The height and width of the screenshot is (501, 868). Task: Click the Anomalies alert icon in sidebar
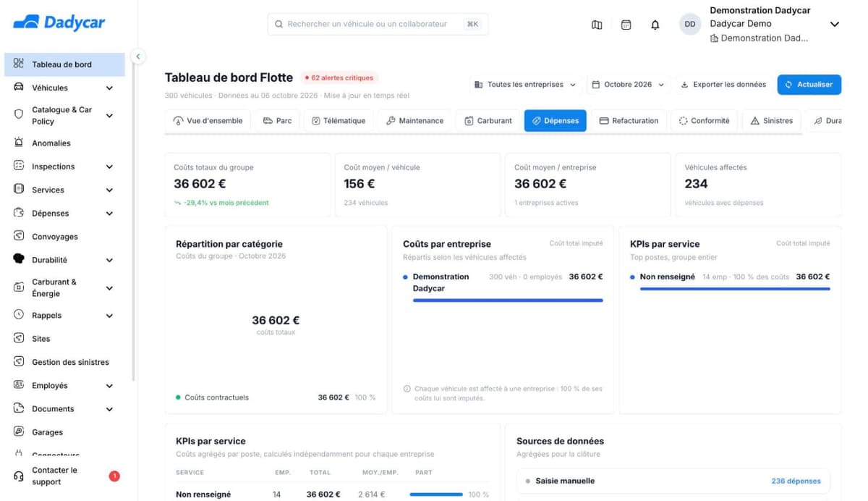click(19, 143)
